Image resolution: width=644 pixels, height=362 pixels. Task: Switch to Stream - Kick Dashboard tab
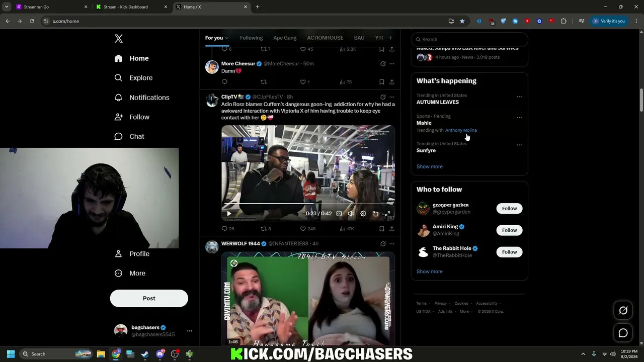(x=131, y=7)
